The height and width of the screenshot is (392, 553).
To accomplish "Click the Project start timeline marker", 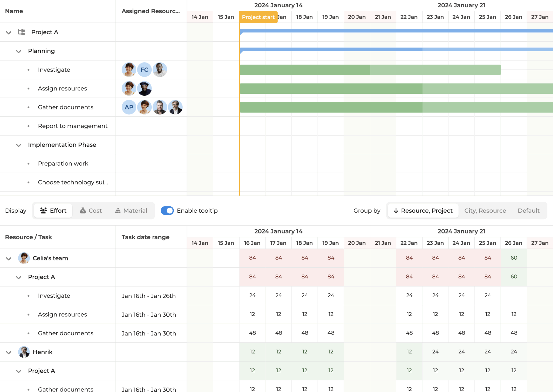I will tap(258, 17).
